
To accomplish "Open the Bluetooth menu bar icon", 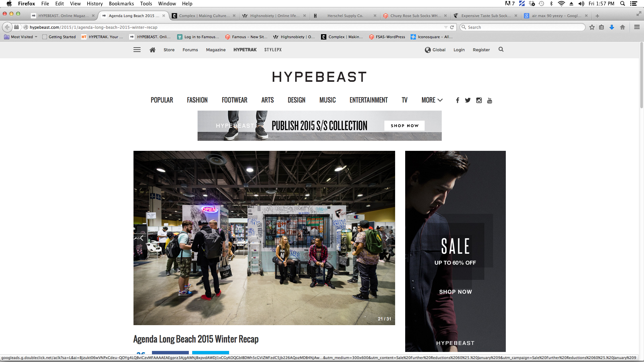I will pos(551,3).
